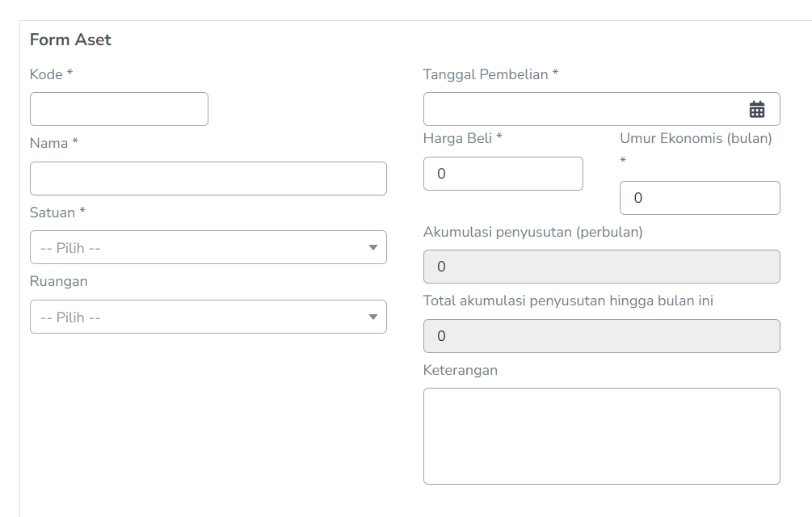Image resolution: width=812 pixels, height=517 pixels.
Task: Click the "Keterangan" label text
Action: pyautogui.click(x=461, y=370)
